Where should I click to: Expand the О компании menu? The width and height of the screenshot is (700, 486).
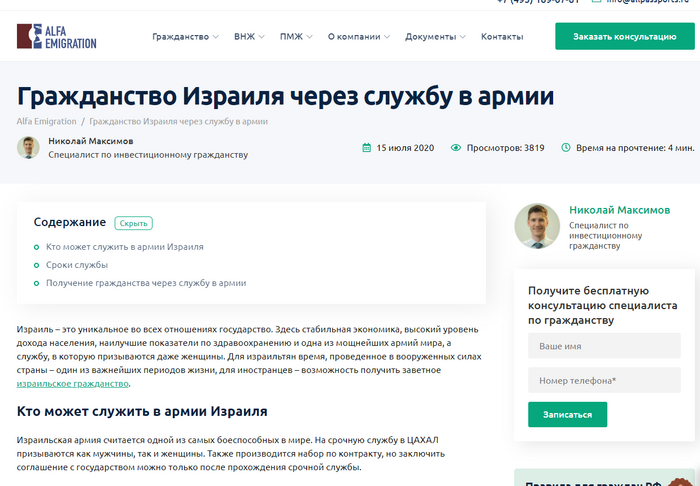359,37
